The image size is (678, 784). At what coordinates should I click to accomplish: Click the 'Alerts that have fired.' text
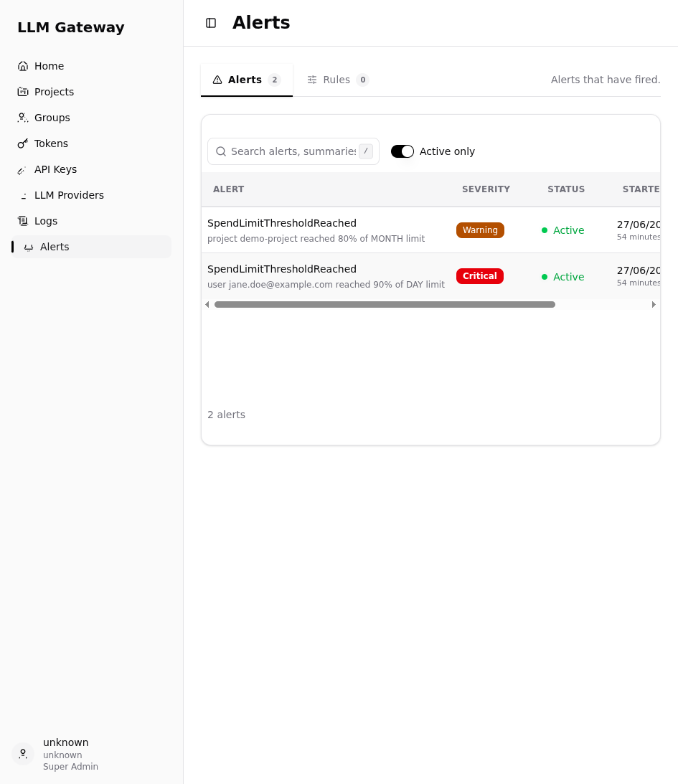[606, 80]
